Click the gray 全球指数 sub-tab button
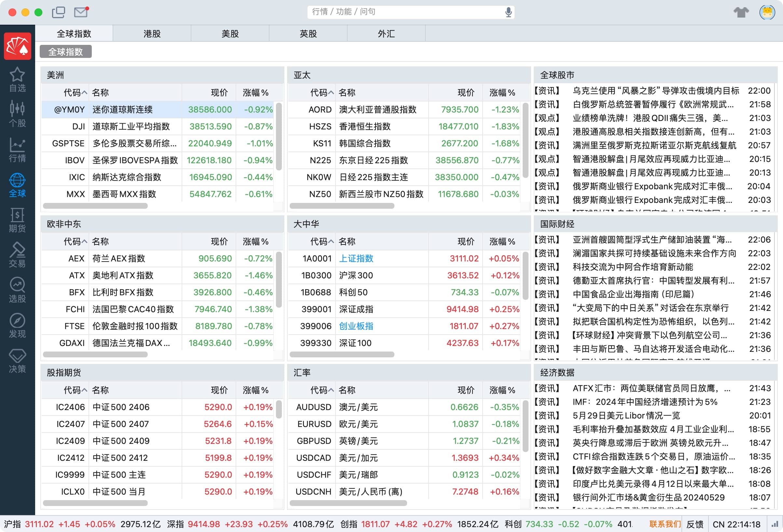 pos(66,52)
